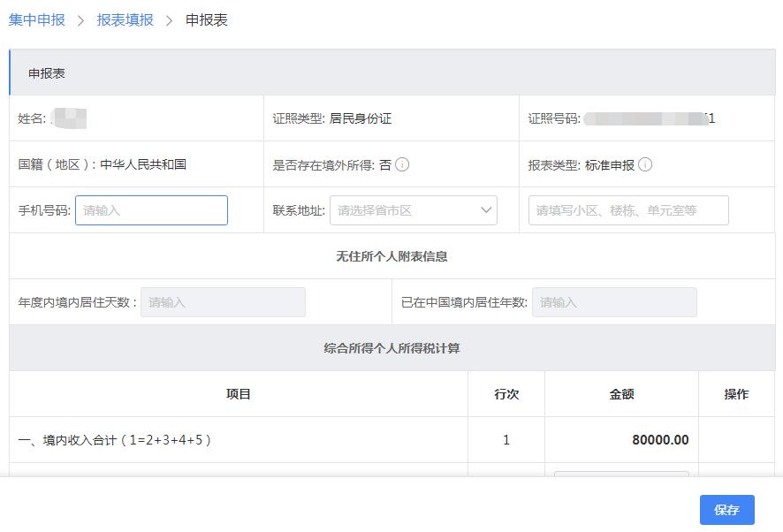The width and height of the screenshot is (783, 532).
Task: Click the 申报表 panel header
Action: pos(43,72)
